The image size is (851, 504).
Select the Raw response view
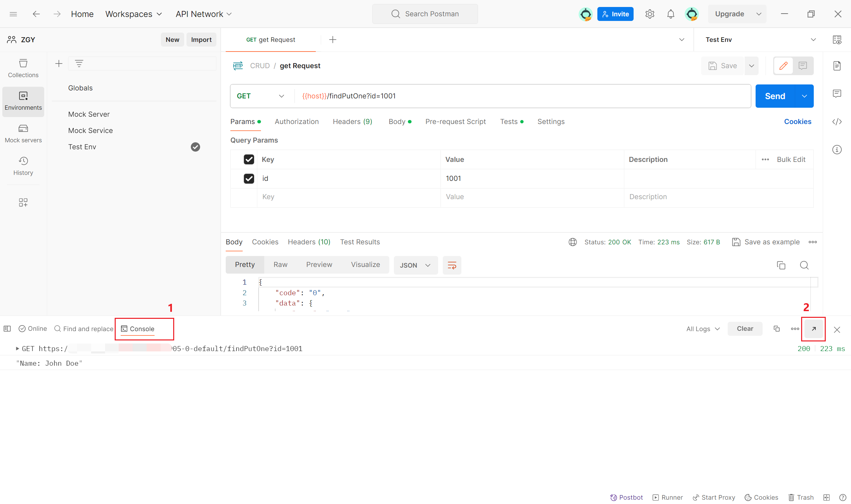pyautogui.click(x=280, y=265)
